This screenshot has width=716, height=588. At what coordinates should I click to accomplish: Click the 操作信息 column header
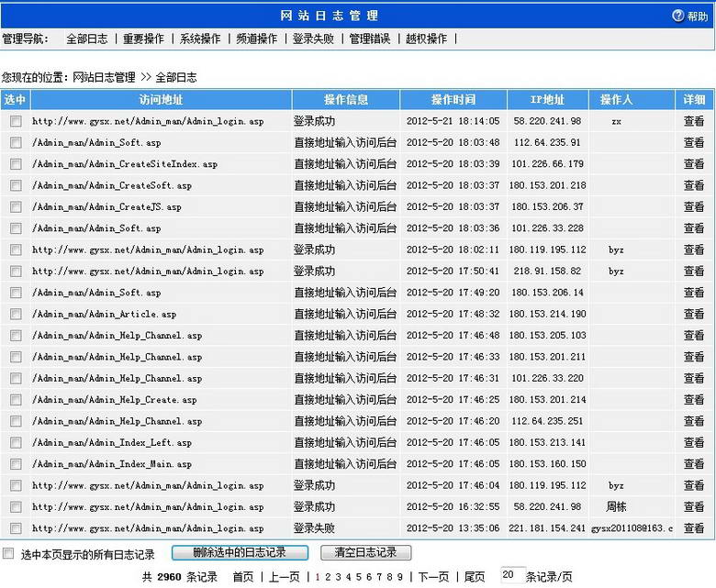click(x=346, y=100)
